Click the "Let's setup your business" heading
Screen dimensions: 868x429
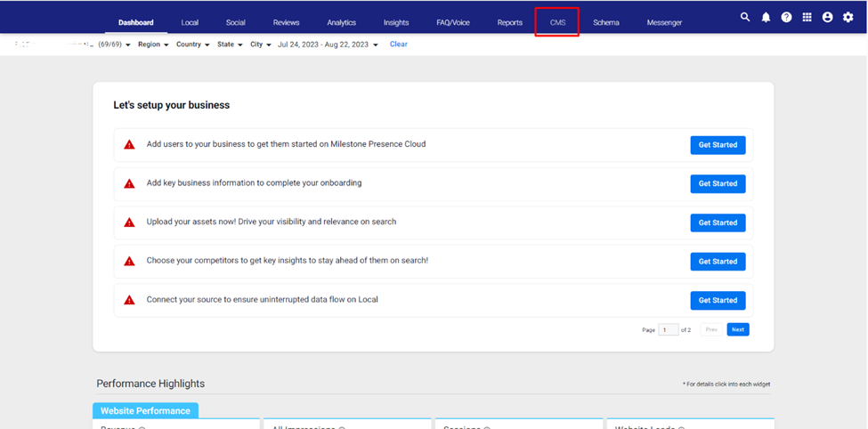[172, 105]
